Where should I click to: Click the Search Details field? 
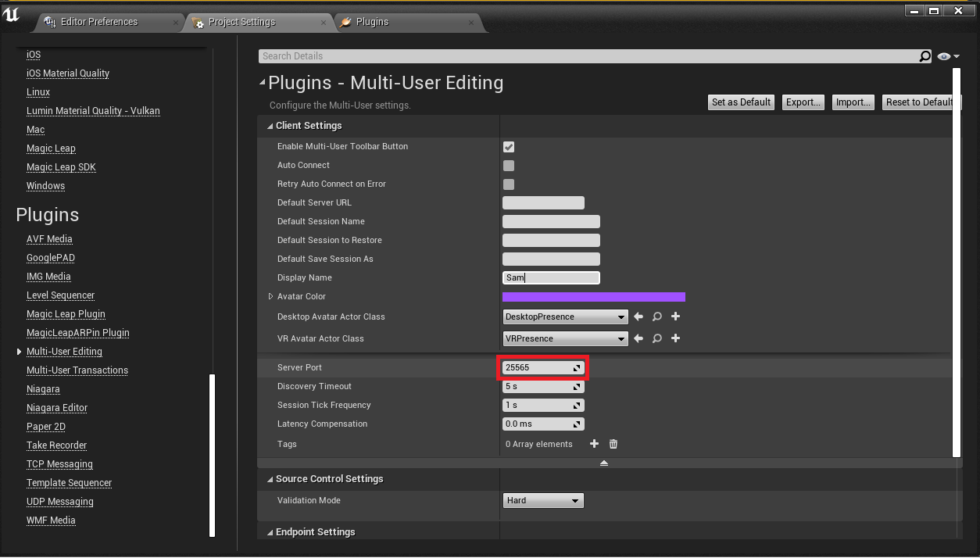[x=588, y=56]
